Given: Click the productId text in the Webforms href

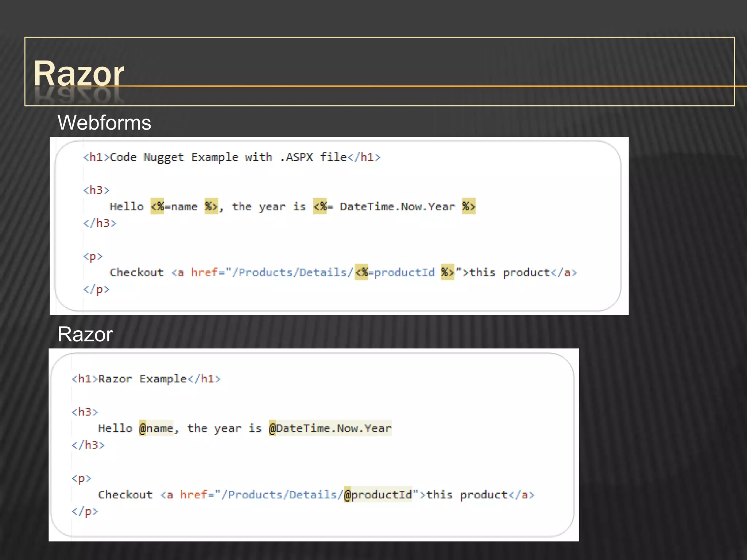Looking at the screenshot, I should 404,272.
